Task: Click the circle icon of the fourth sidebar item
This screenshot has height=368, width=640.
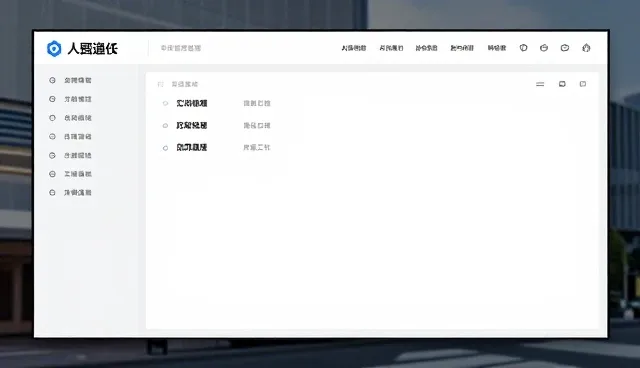Action: tap(52, 137)
